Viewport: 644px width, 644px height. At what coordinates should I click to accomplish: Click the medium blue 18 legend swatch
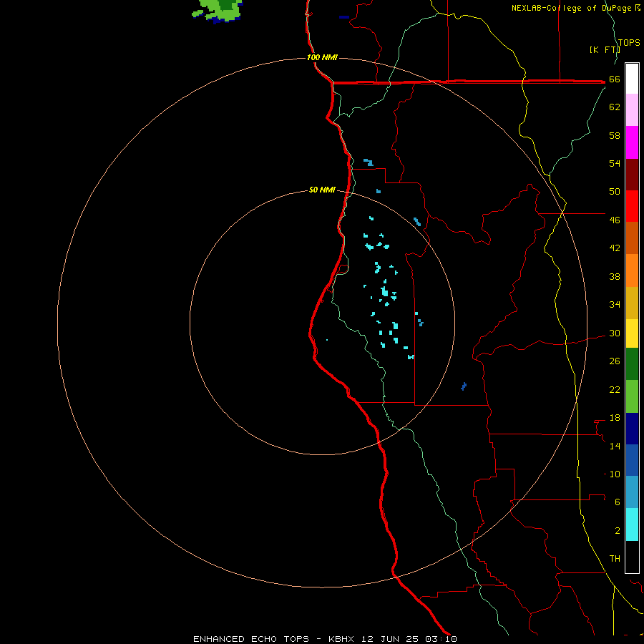pos(632,460)
